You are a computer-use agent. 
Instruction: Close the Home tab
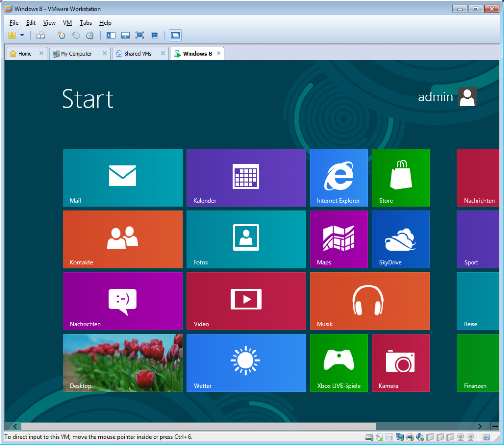coord(41,53)
